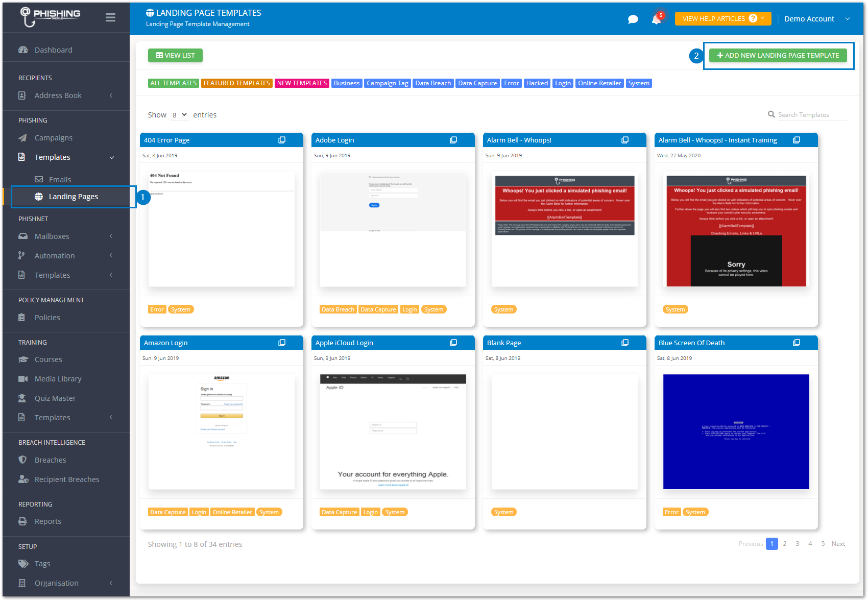
Task: Filter by Online Retailer tag
Action: point(599,83)
